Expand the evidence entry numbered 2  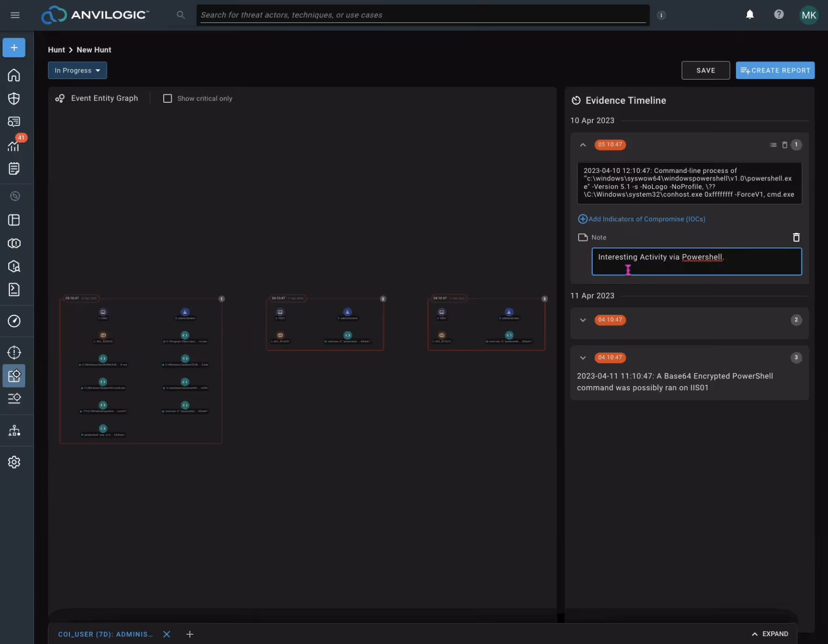(x=583, y=320)
